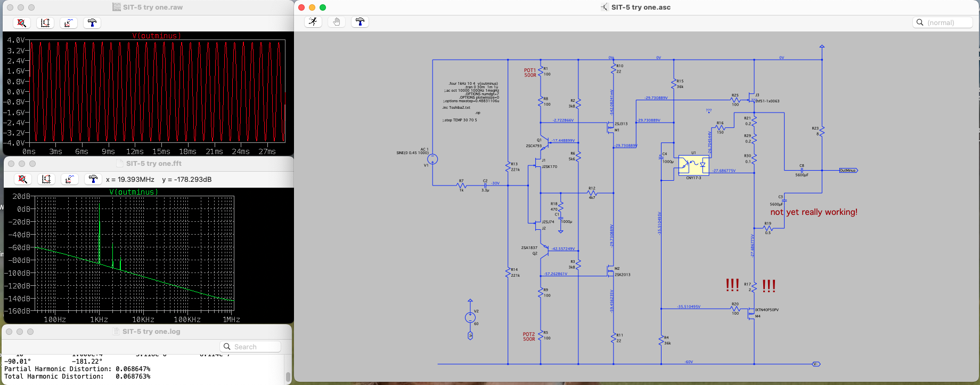Click autorange axis icon in .fft window
Image resolution: width=980 pixels, height=385 pixels.
click(46, 179)
